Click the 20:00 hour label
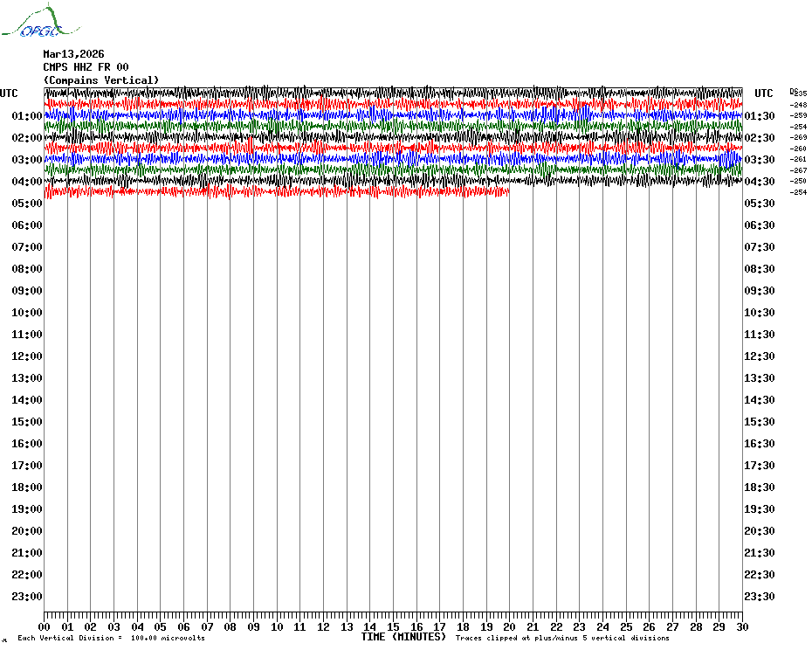Viewport: 812px width, 650px height. (27, 531)
